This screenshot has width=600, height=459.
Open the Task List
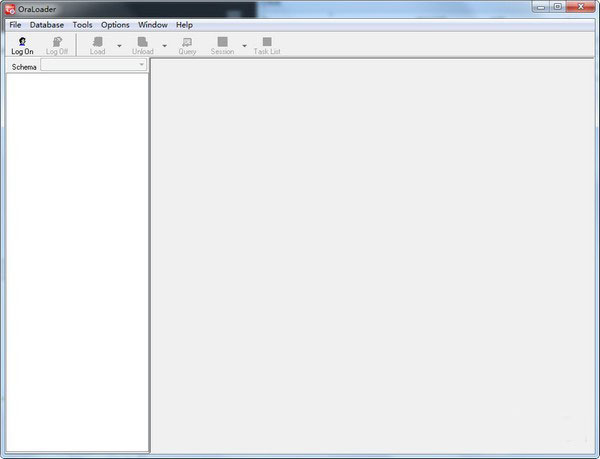(x=267, y=46)
